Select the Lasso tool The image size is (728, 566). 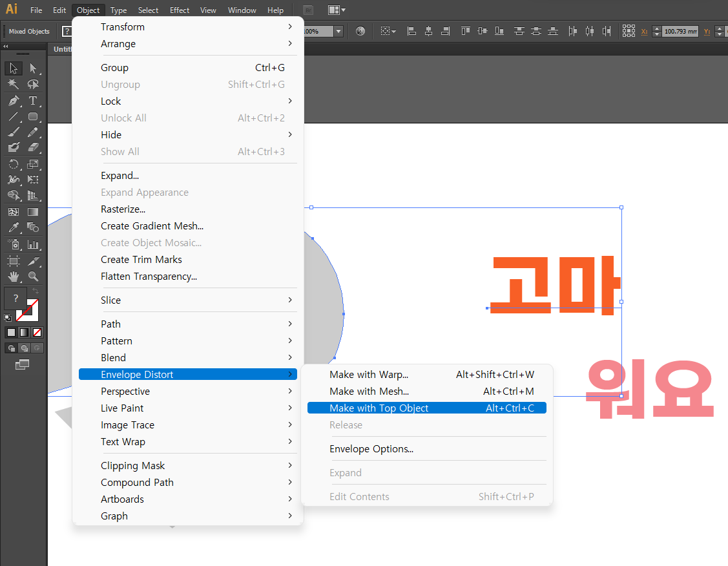tap(33, 84)
